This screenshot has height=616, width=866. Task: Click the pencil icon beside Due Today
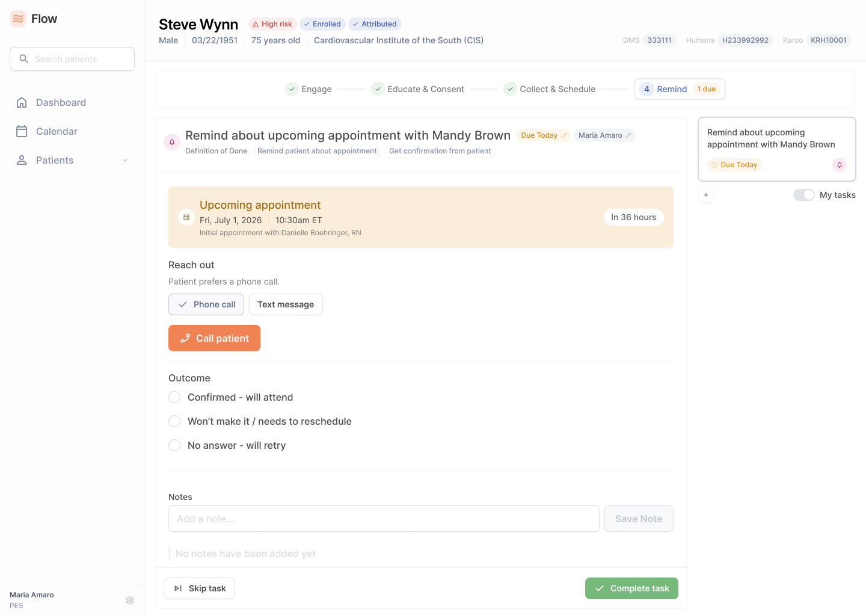564,135
